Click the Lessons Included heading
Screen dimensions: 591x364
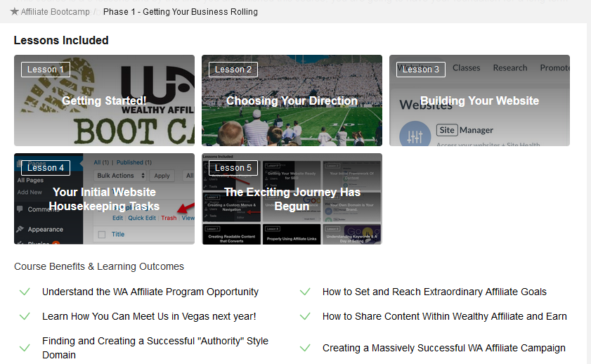[x=61, y=40]
